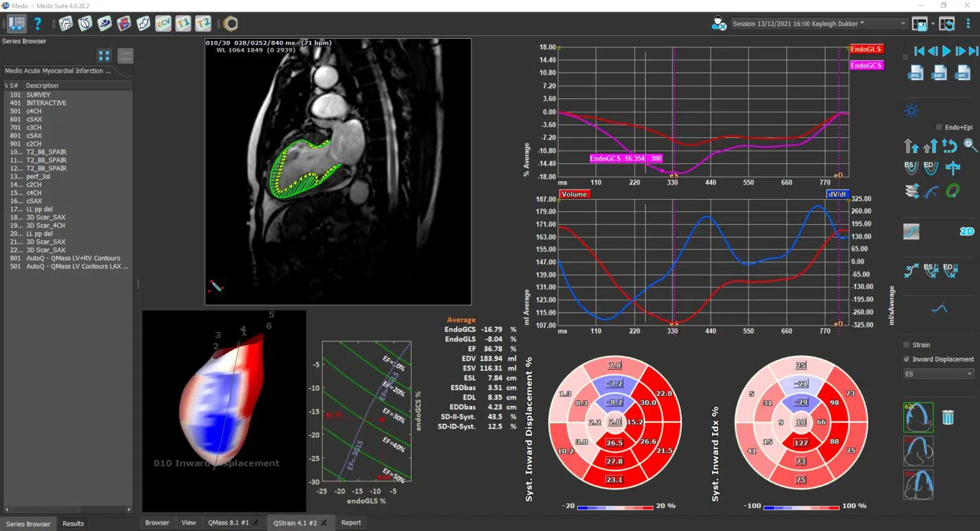The height and width of the screenshot is (531, 980).
Task: Open the Report tab
Action: (x=351, y=523)
